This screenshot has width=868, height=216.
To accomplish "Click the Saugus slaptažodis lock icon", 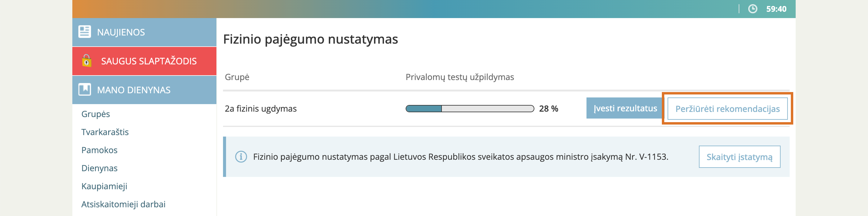I will pyautogui.click(x=86, y=61).
